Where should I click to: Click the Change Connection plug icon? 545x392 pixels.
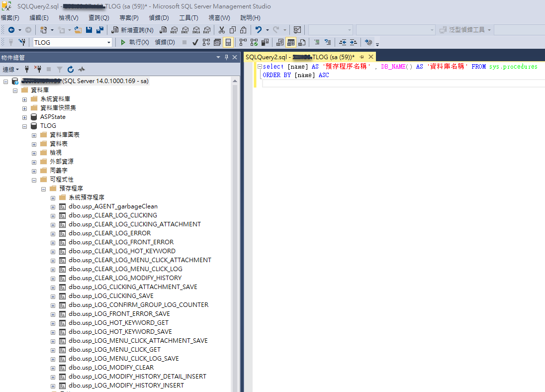pyautogui.click(x=22, y=42)
